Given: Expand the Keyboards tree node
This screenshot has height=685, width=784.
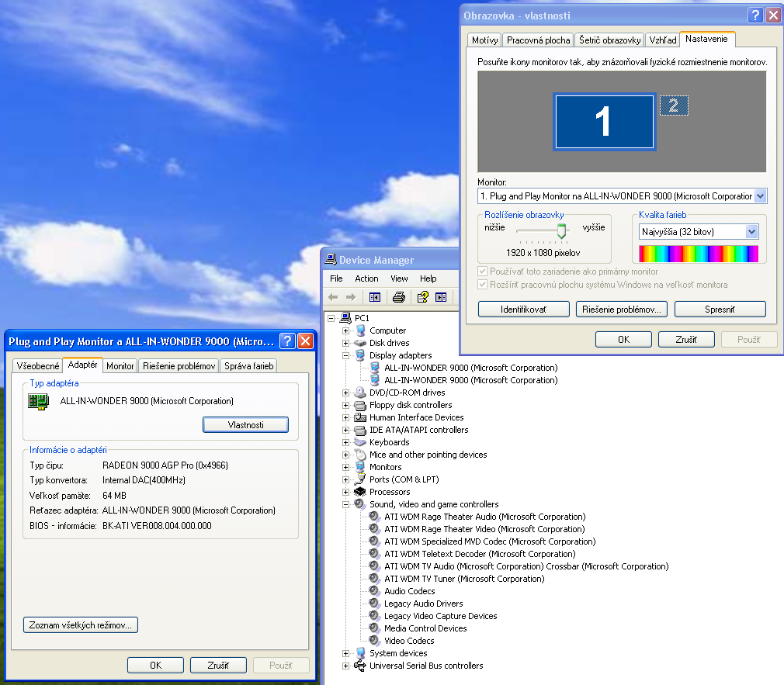Looking at the screenshot, I should coord(346,442).
